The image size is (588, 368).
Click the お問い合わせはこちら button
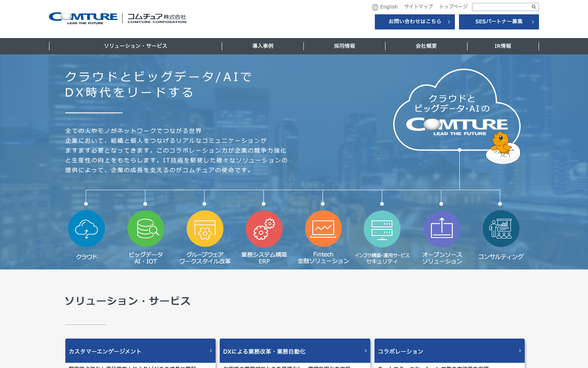415,22
